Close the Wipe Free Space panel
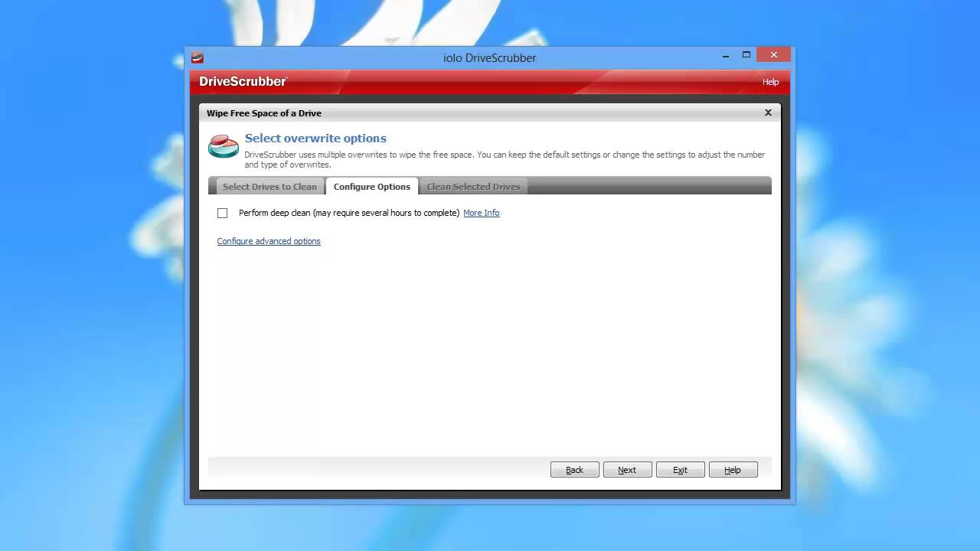This screenshot has width=980, height=551. coord(768,112)
